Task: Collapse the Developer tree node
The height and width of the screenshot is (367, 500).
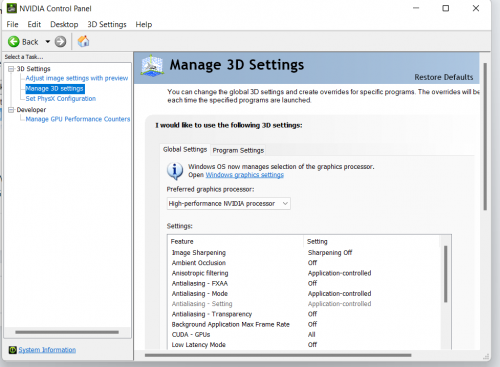Action: (11, 110)
